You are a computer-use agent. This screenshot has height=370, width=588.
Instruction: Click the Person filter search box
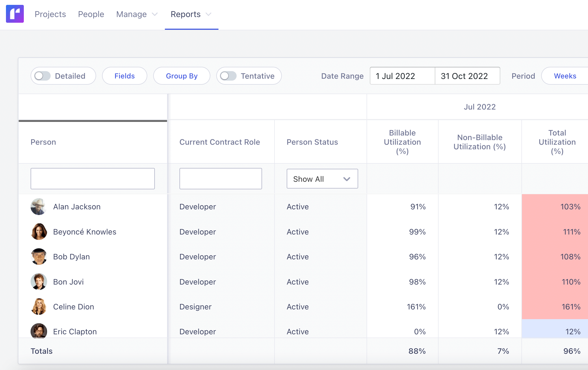pos(92,179)
